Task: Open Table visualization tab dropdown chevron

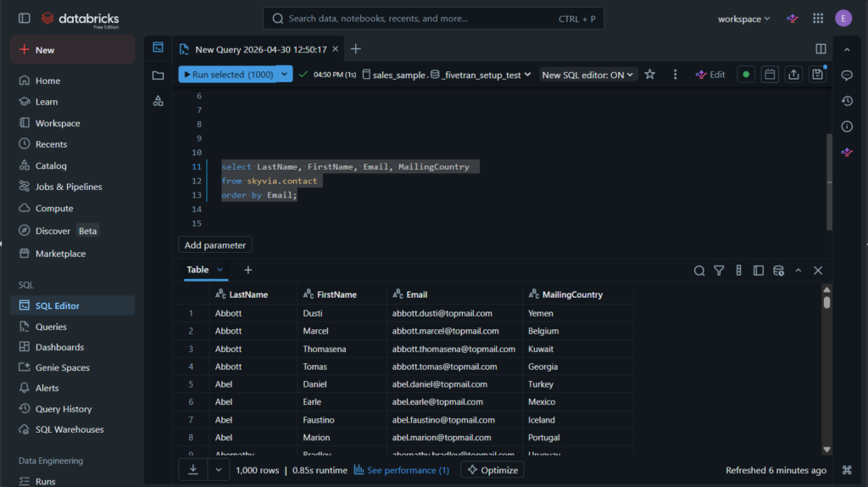Action: [220, 270]
